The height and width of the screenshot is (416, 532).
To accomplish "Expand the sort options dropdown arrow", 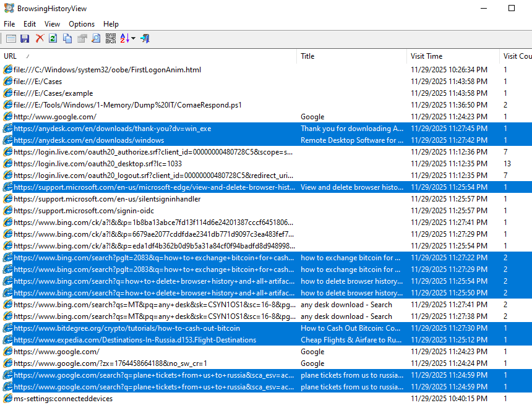I will (133, 38).
